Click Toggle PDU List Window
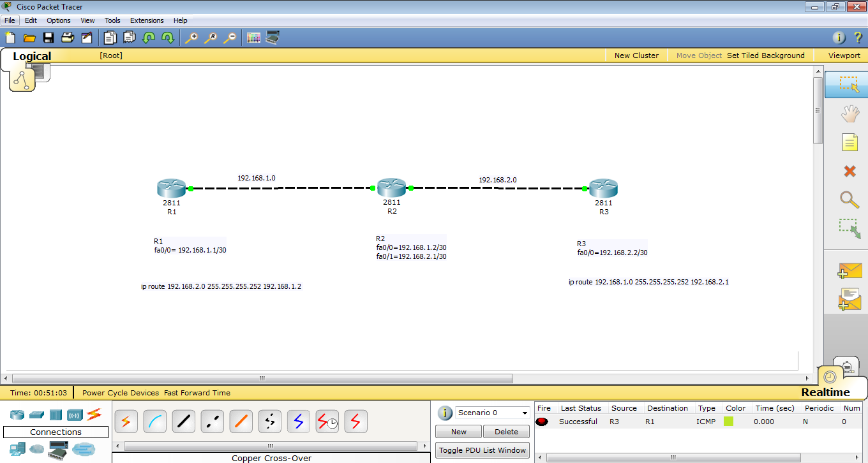Viewport: 868px width, 463px height. tap(482, 450)
